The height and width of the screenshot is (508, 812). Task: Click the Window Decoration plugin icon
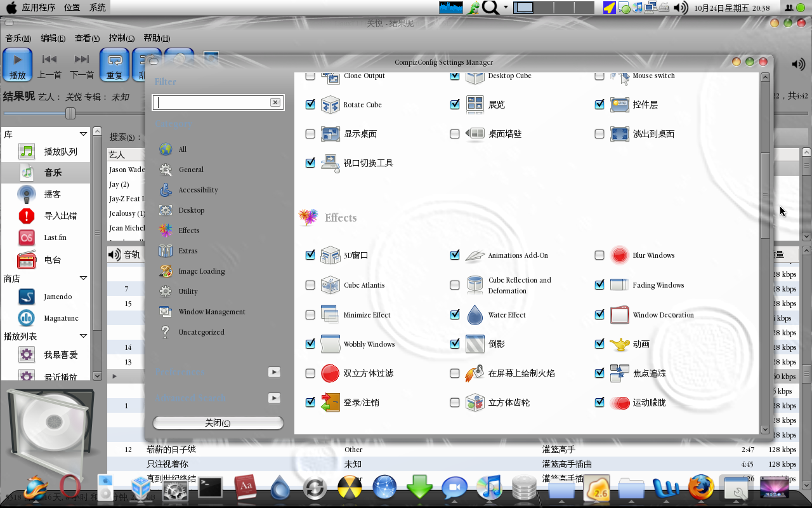click(620, 315)
